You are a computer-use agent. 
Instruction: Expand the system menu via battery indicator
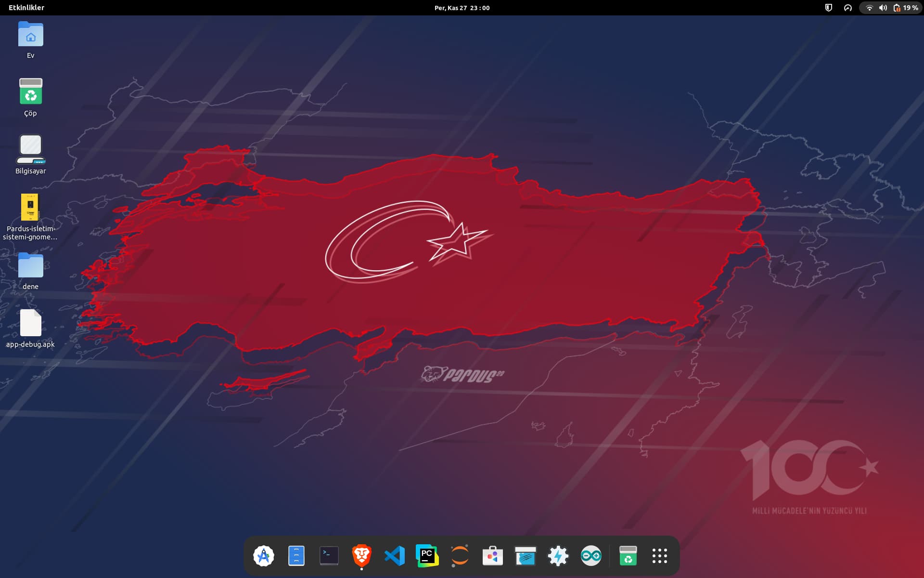point(906,8)
